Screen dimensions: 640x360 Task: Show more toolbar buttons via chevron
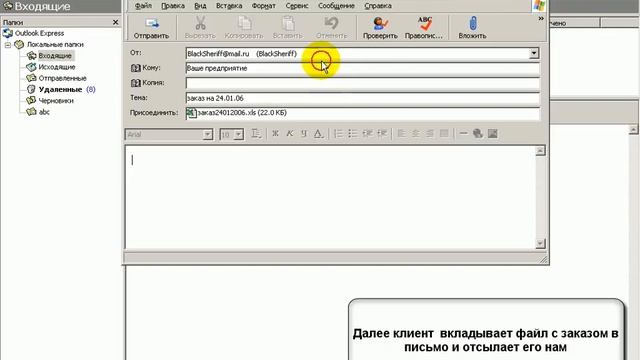541,18
